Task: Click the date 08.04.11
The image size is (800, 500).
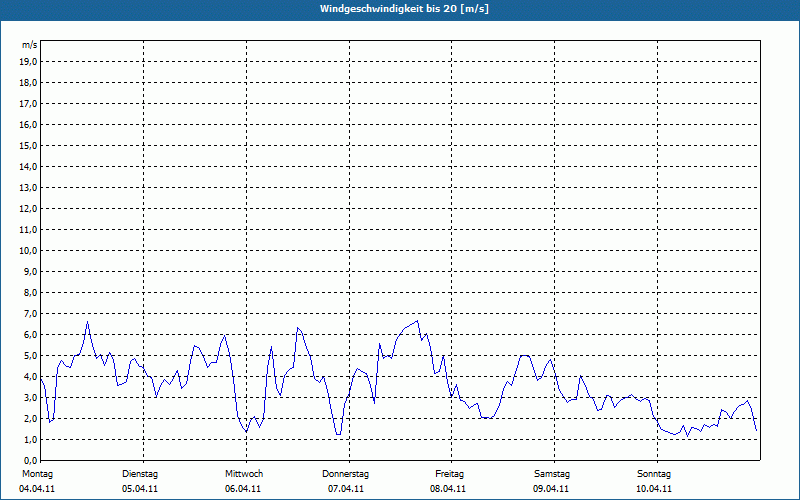Action: coord(448,489)
